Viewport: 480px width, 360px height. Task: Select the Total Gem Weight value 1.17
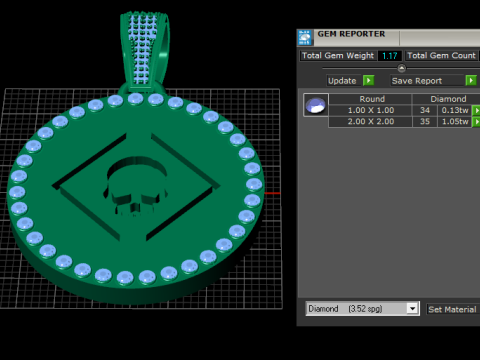[x=390, y=56]
